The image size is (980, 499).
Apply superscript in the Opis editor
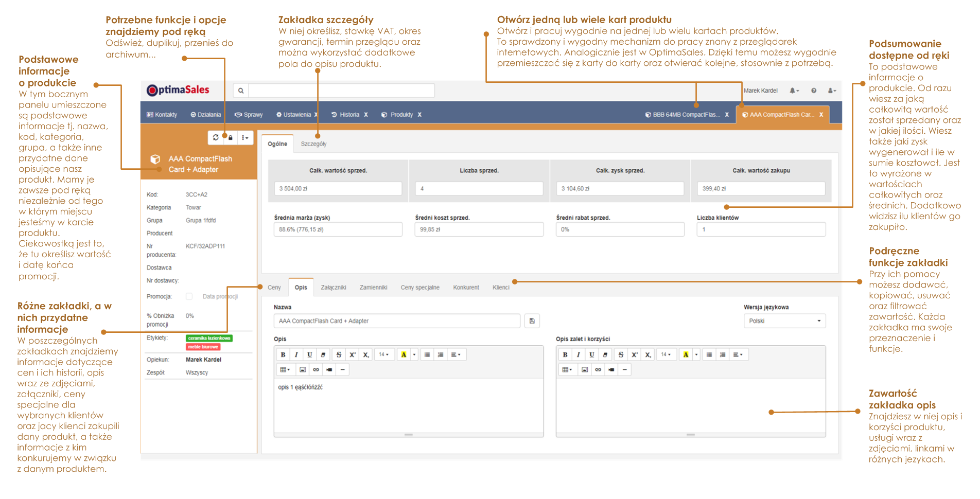click(353, 354)
